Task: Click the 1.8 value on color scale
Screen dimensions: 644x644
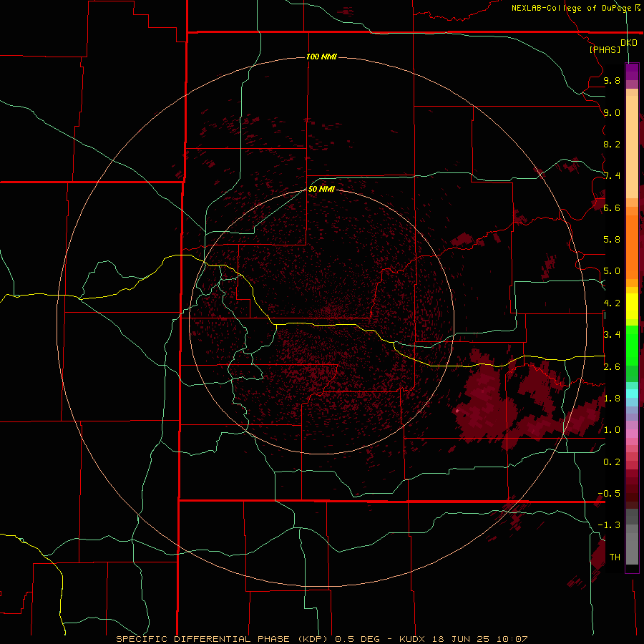Action: [612, 399]
